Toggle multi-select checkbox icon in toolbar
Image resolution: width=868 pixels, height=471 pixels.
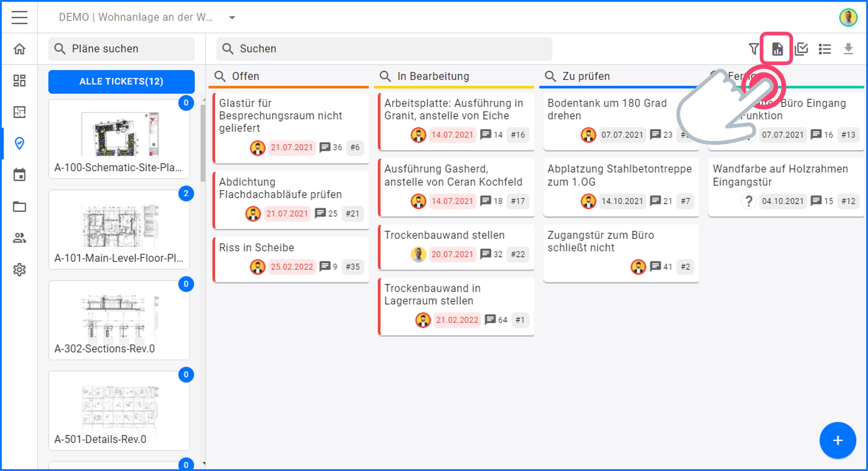pyautogui.click(x=801, y=49)
